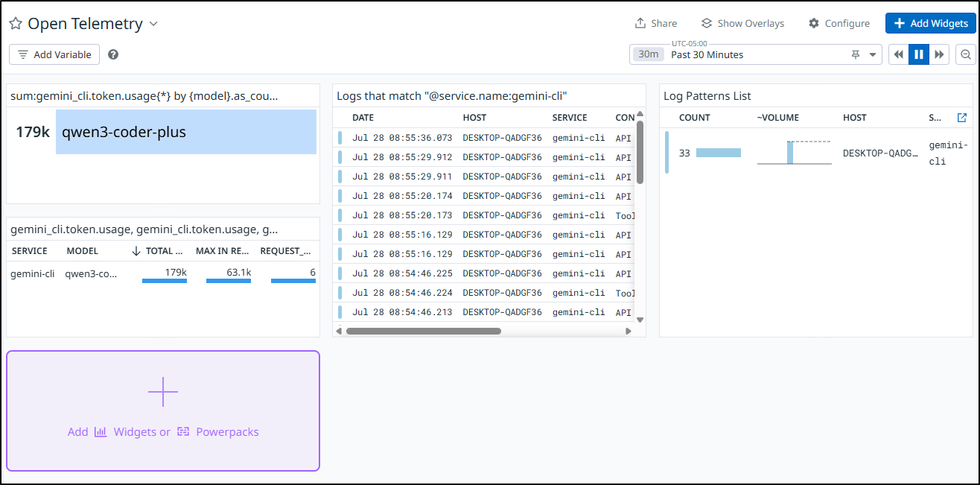Click the HOST column header in the logs widget
The width and height of the screenshot is (980, 485).
[x=474, y=118]
